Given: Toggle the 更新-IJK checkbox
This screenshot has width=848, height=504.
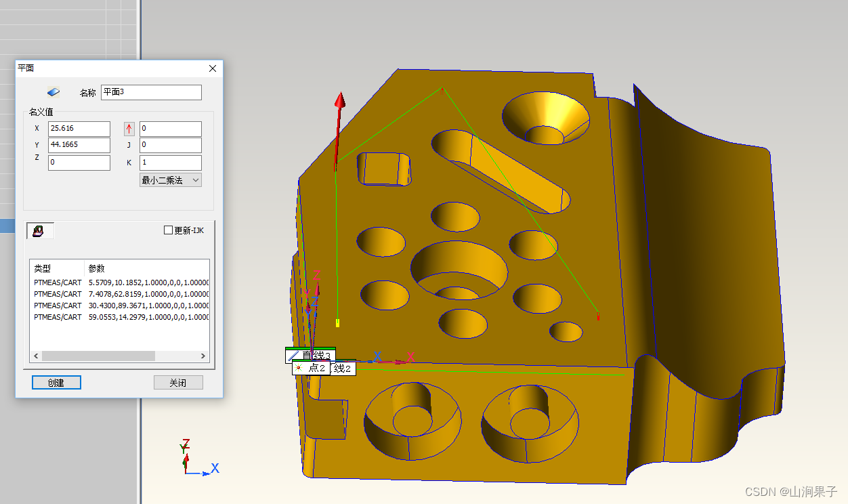Looking at the screenshot, I should (x=169, y=230).
